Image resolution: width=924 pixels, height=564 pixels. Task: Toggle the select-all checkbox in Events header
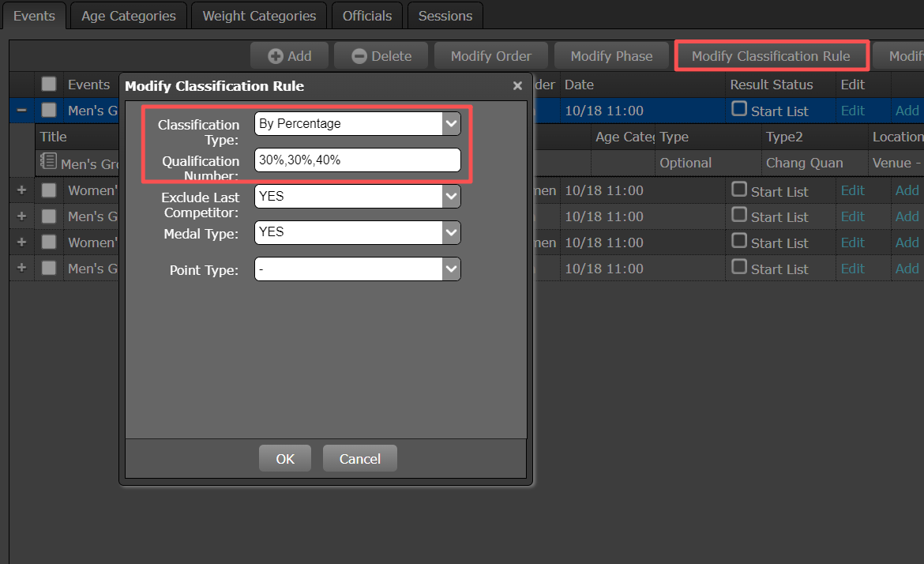pyautogui.click(x=49, y=85)
